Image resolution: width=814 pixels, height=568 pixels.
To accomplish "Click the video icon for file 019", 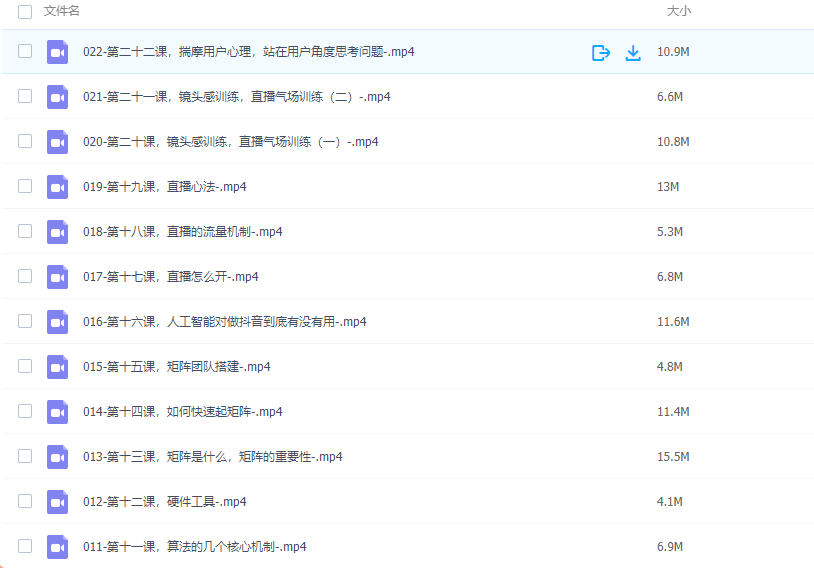I will pyautogui.click(x=57, y=187).
